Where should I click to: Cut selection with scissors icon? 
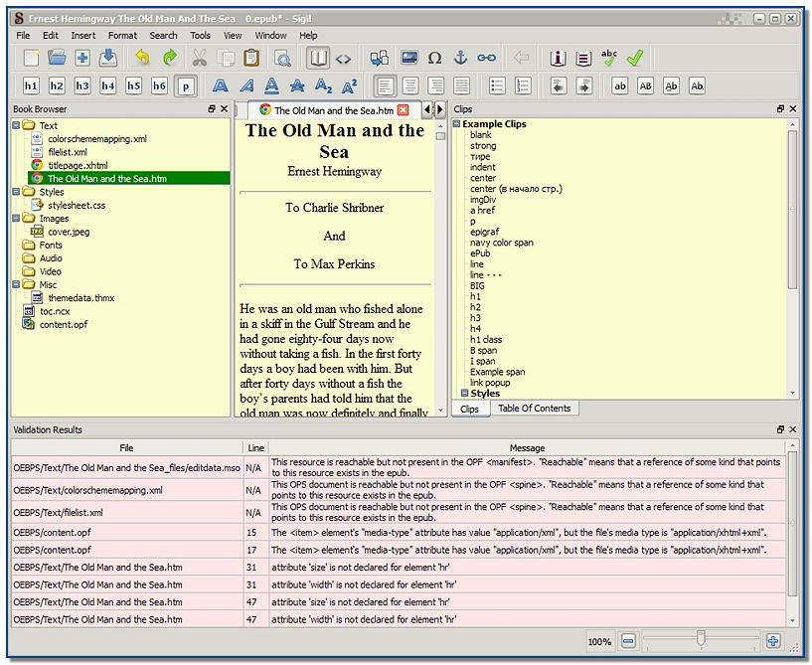click(x=200, y=58)
